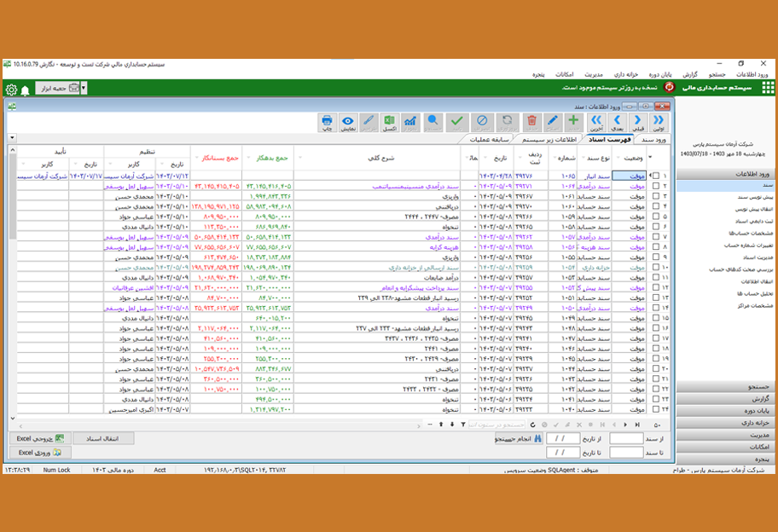
Task: Open the خزانه داری menu in menu bar
Action: [625, 74]
